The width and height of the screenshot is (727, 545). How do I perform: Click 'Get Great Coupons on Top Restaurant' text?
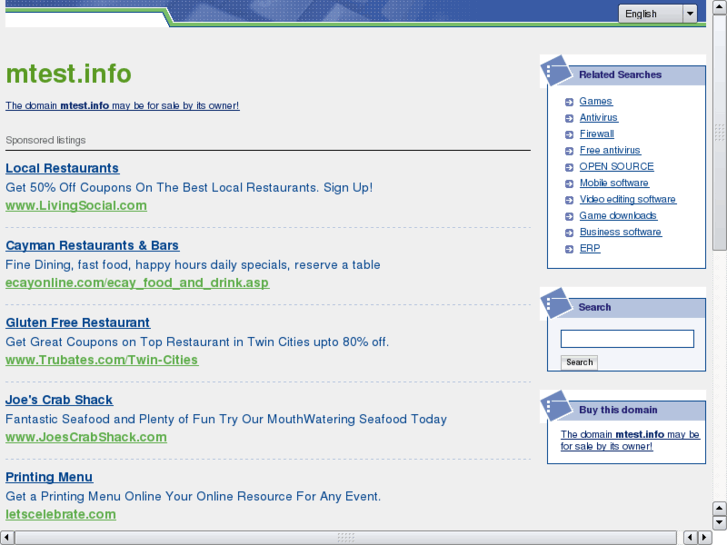pos(197,342)
